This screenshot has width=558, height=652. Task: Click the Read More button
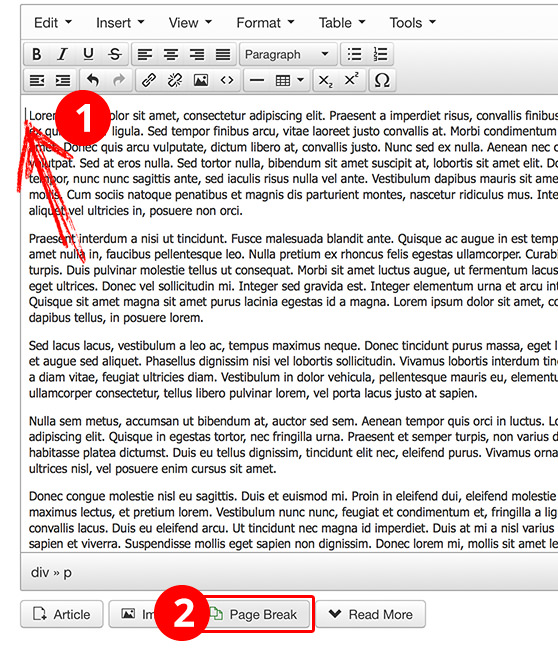pyautogui.click(x=370, y=614)
